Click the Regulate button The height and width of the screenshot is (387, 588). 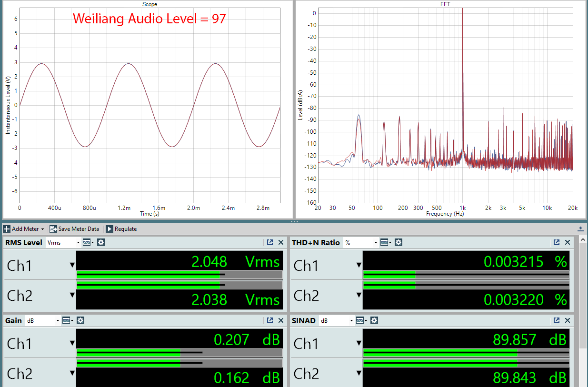point(121,229)
